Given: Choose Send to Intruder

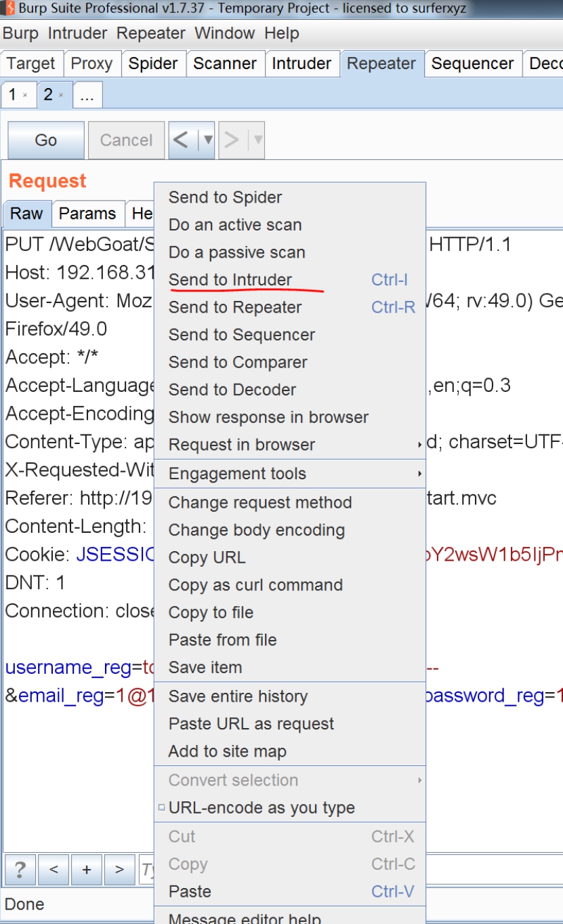Looking at the screenshot, I should coord(290,280).
